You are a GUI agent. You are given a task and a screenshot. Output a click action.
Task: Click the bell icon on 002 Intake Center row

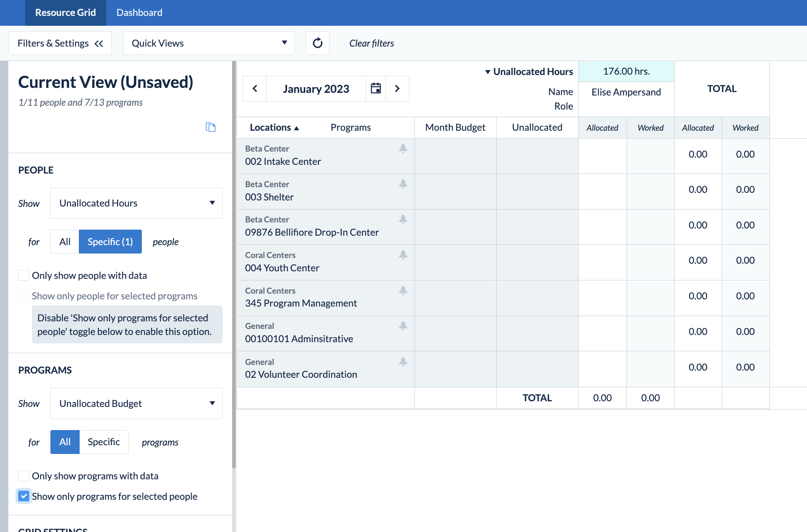(403, 149)
